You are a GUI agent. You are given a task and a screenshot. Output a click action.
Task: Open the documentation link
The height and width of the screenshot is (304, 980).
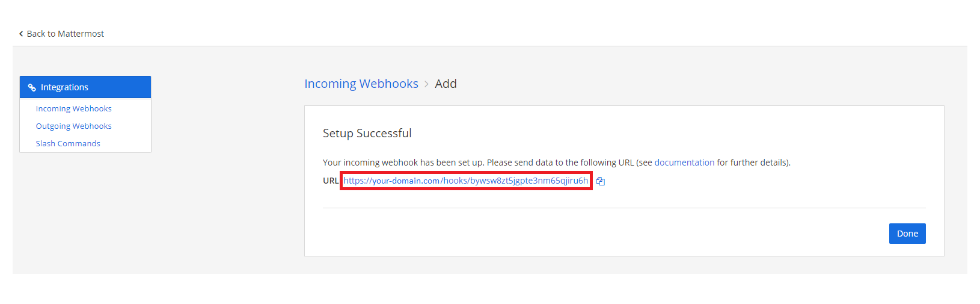click(684, 163)
